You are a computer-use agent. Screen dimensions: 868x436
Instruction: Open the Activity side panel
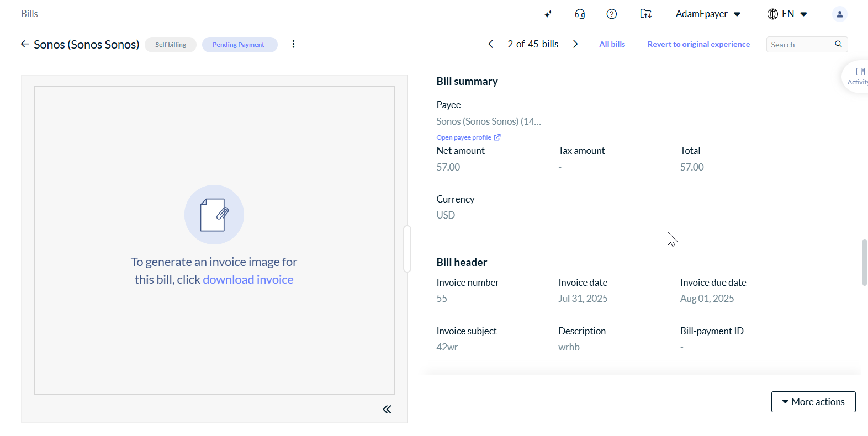(856, 77)
